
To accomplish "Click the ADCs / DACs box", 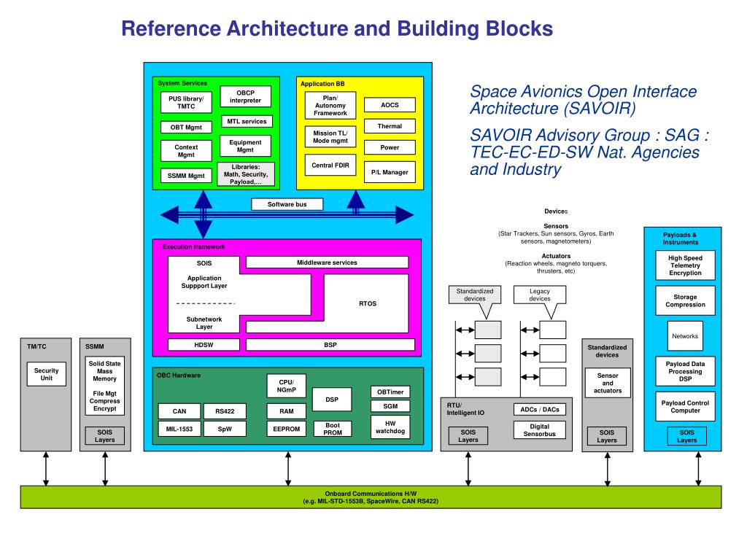I will [540, 410].
